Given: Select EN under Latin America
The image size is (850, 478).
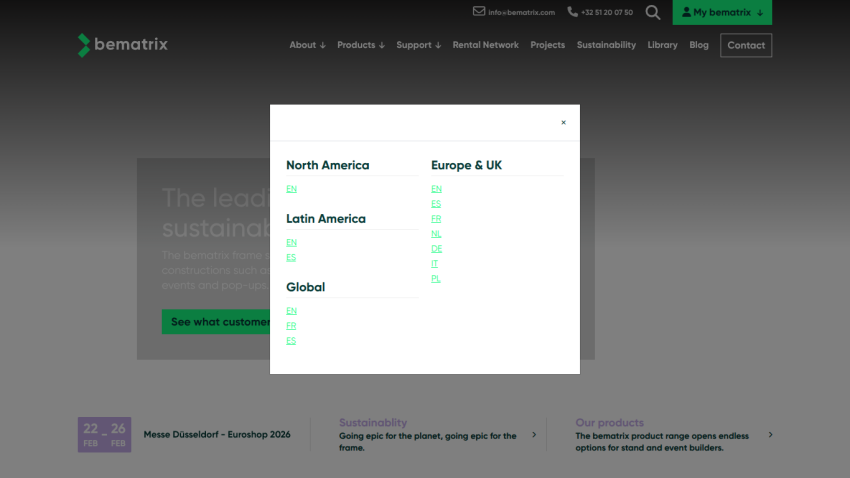Looking at the screenshot, I should click(291, 242).
